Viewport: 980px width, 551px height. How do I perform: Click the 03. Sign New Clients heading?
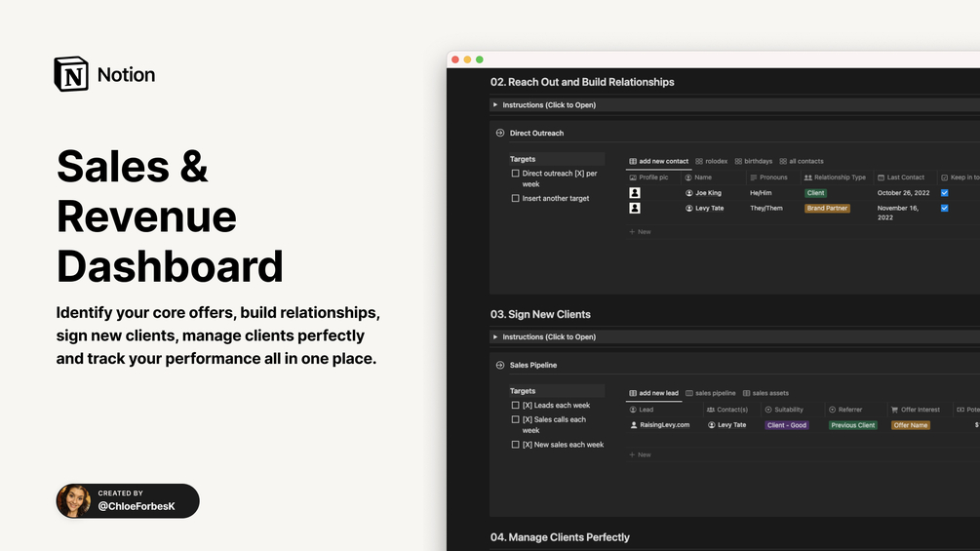click(540, 314)
